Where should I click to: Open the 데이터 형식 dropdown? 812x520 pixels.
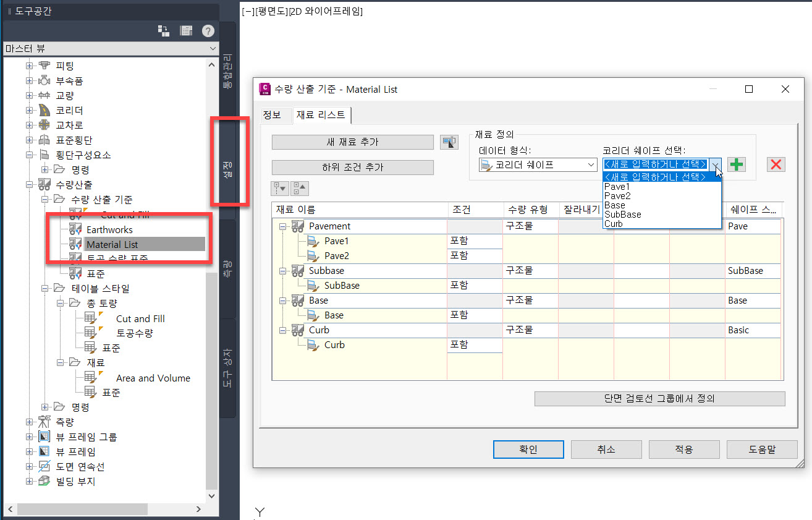590,164
